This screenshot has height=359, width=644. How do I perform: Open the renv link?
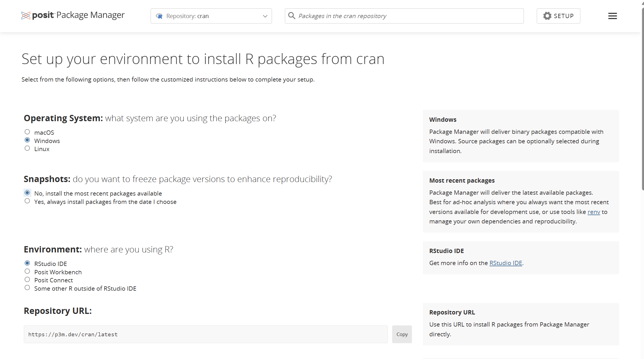[x=594, y=212]
